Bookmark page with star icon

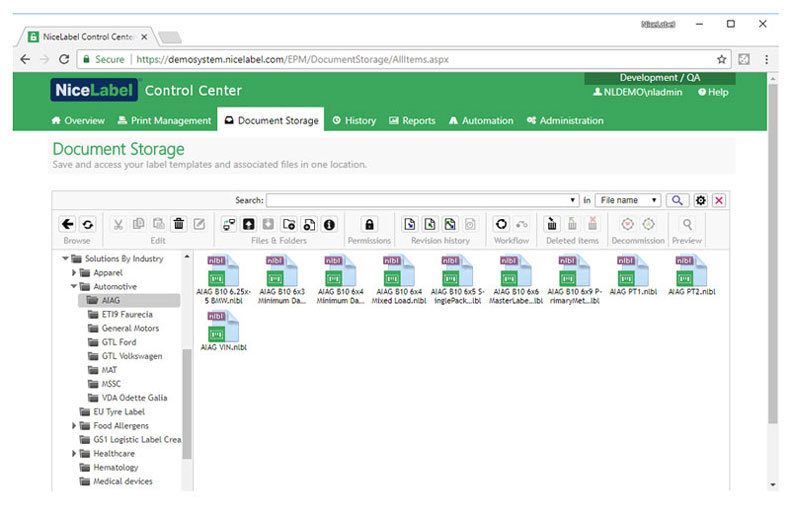pos(721,59)
